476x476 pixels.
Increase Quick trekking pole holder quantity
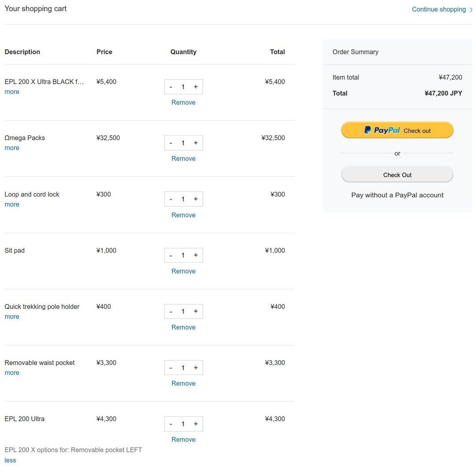196,312
